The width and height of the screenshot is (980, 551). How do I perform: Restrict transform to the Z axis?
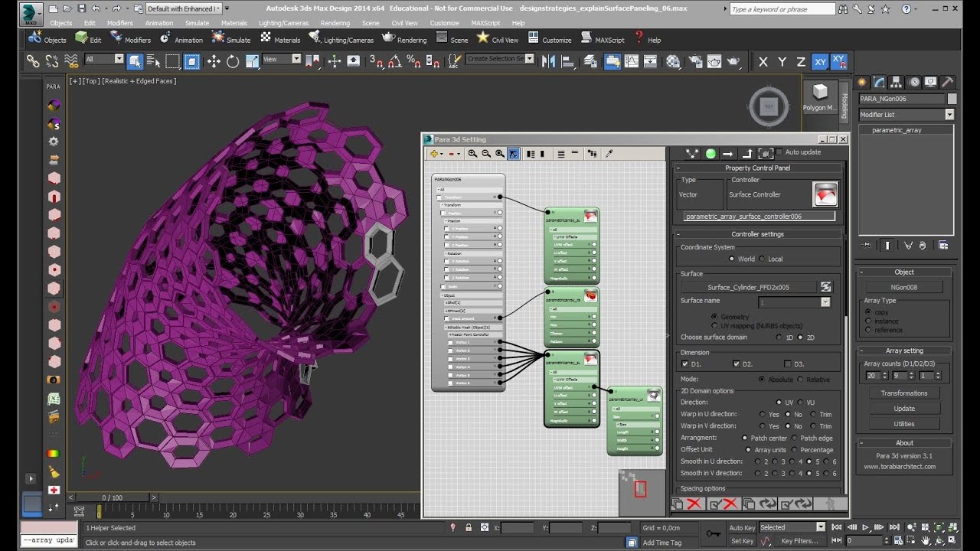click(801, 62)
